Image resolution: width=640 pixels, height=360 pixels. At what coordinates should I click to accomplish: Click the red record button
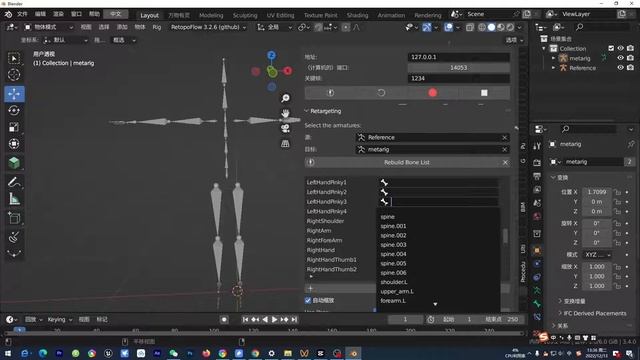tap(433, 93)
